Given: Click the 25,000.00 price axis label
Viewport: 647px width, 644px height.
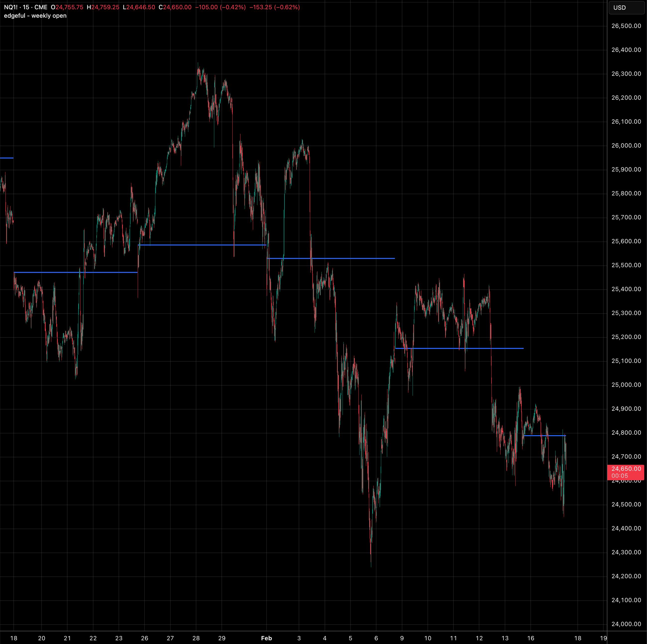Looking at the screenshot, I should 626,385.
